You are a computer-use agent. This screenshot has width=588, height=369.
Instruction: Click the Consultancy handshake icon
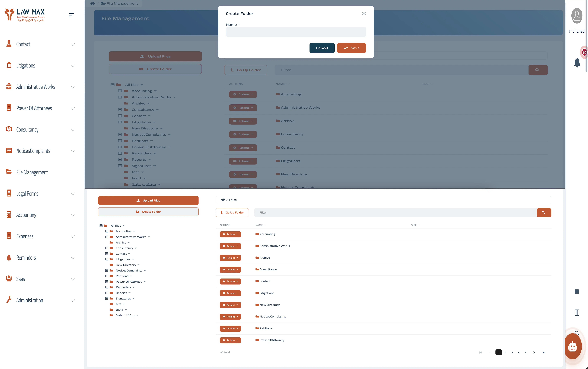tap(9, 129)
